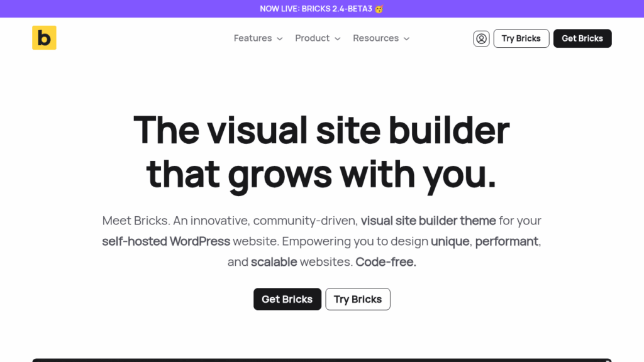Click the Try Bricks hero button

(358, 299)
